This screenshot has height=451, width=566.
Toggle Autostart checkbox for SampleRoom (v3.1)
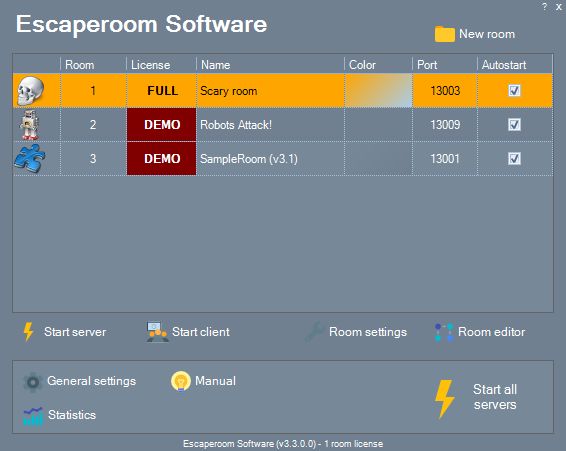pos(514,158)
